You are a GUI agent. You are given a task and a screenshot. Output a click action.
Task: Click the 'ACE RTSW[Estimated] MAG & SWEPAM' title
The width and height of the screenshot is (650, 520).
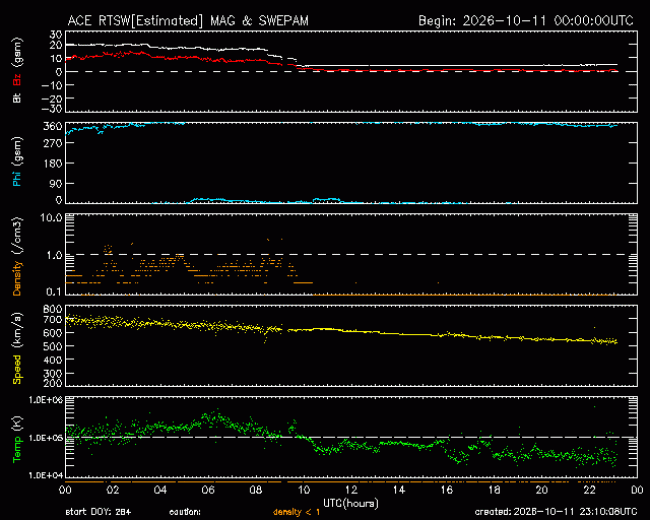click(x=188, y=21)
